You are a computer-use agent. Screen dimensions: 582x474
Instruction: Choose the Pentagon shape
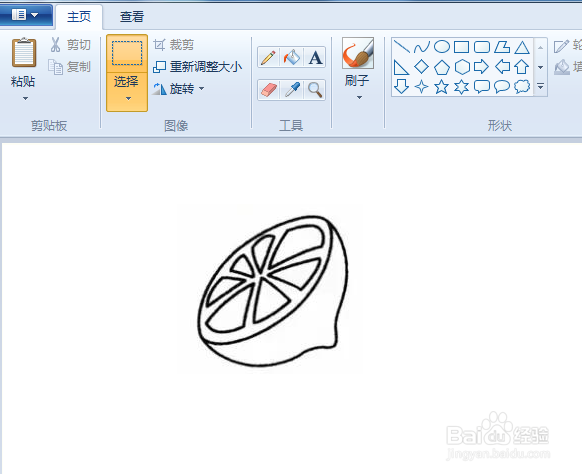coord(442,67)
